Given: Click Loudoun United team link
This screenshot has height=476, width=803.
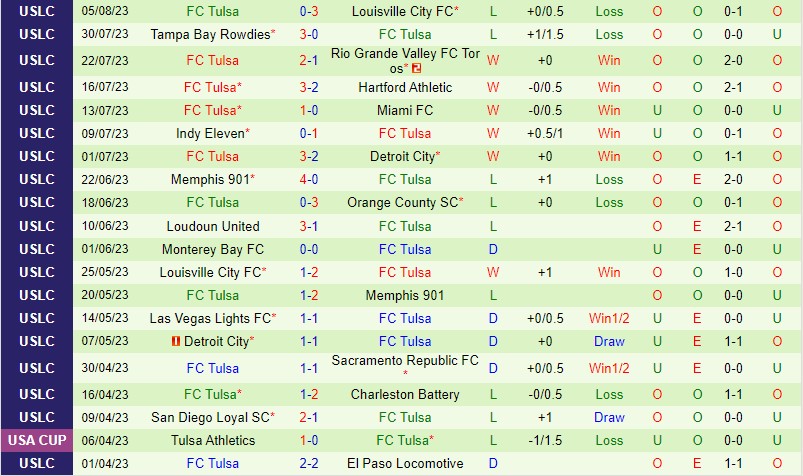Looking at the screenshot, I should click(212, 226).
